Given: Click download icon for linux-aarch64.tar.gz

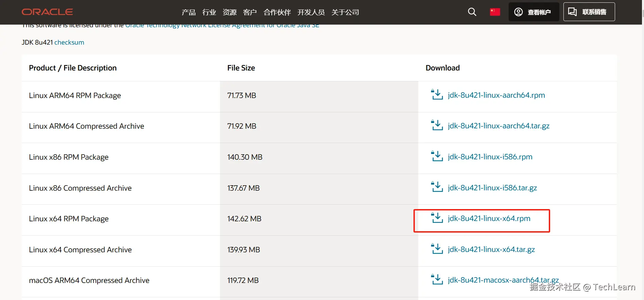Looking at the screenshot, I should tap(437, 125).
